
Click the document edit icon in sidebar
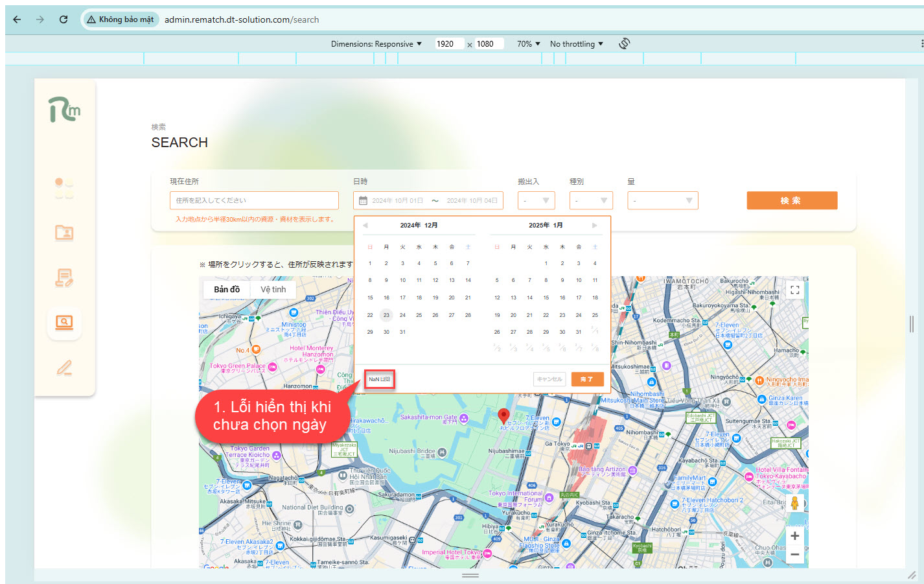[64, 278]
